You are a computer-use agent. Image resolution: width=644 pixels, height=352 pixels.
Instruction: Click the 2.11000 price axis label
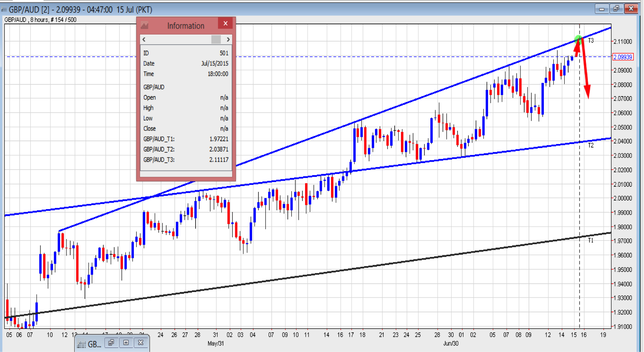point(623,42)
